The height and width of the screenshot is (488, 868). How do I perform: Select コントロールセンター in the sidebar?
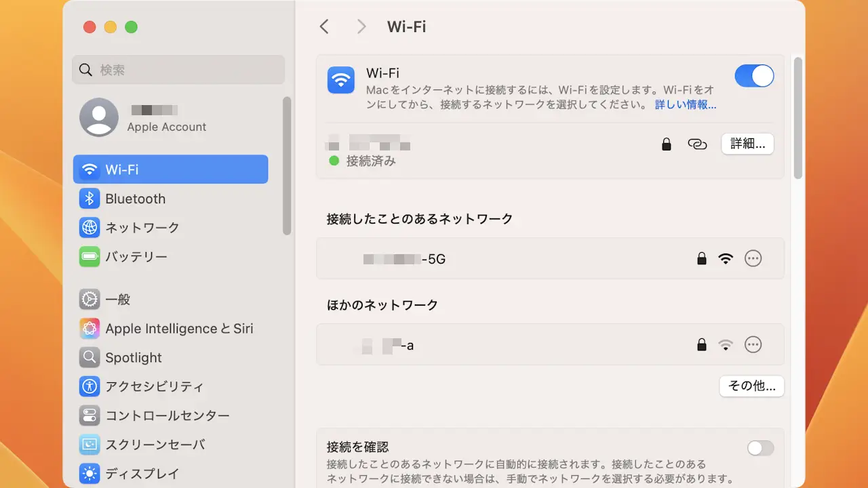tap(167, 415)
